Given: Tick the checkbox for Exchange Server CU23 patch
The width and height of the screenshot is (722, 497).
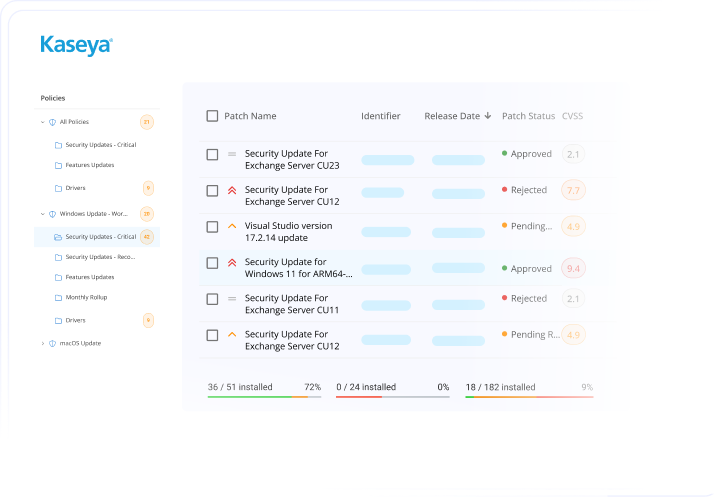Looking at the screenshot, I should click(212, 154).
